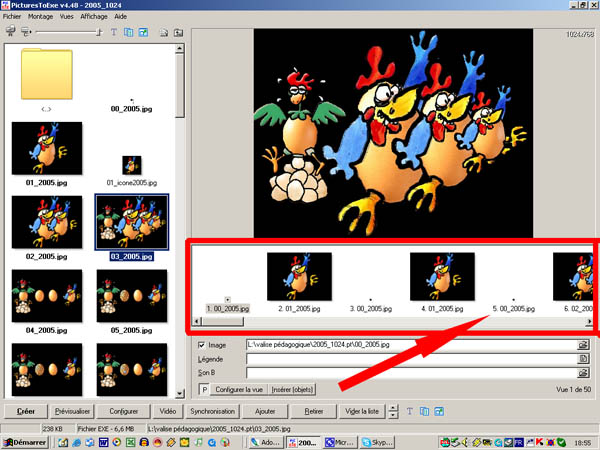Click the first icon in the top toolbar
Viewport: 600px width, 450px height.
(11, 32)
